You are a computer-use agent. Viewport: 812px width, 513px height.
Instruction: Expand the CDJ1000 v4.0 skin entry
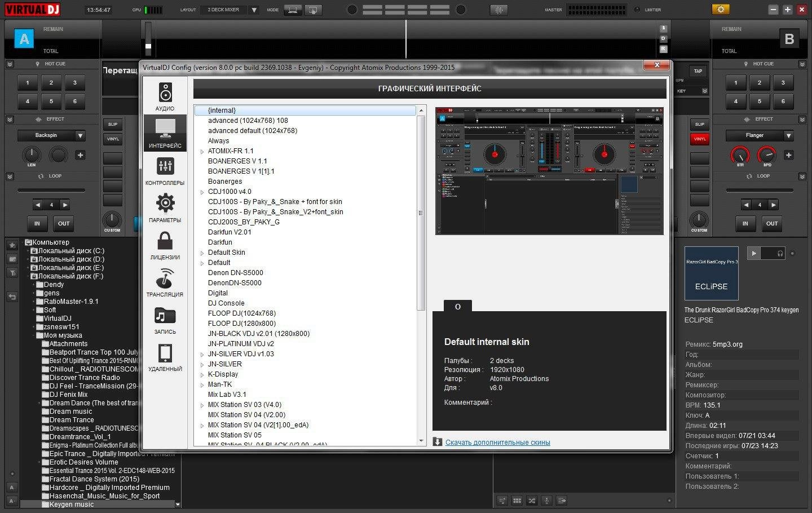(202, 192)
